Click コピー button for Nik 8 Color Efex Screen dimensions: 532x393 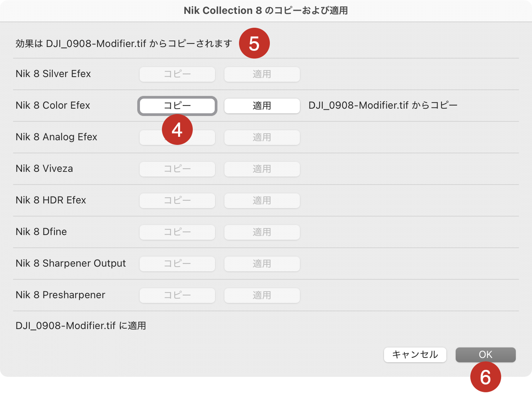point(177,106)
